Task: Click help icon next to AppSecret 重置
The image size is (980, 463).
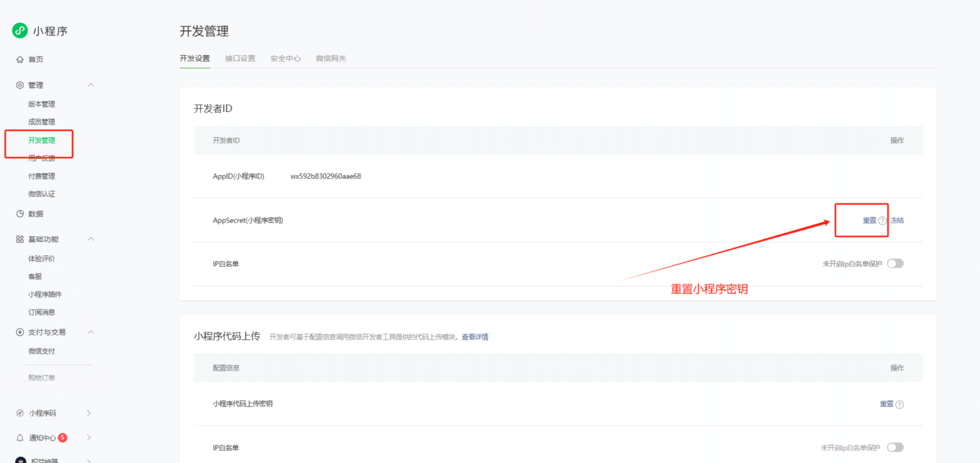Action: (x=882, y=220)
